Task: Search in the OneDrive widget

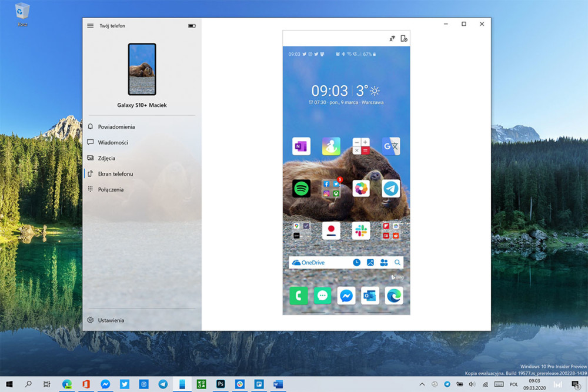Action: (397, 263)
